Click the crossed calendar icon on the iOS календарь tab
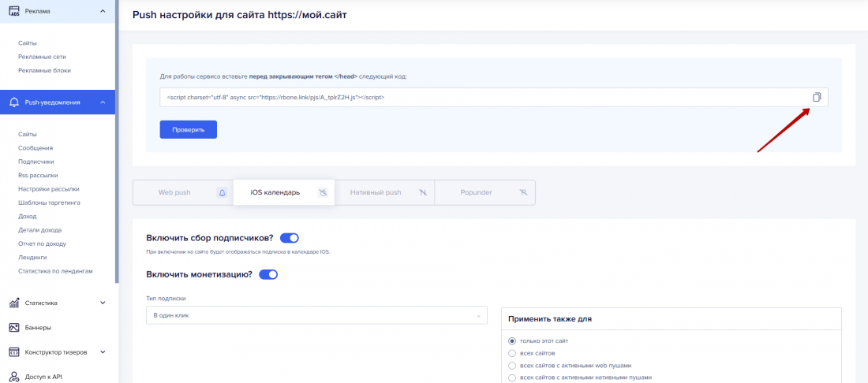 tap(324, 192)
